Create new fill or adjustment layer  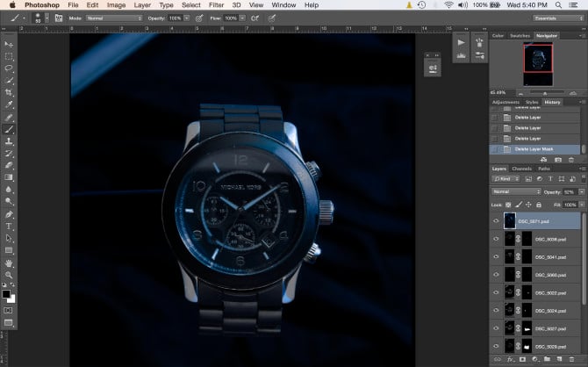click(534, 359)
